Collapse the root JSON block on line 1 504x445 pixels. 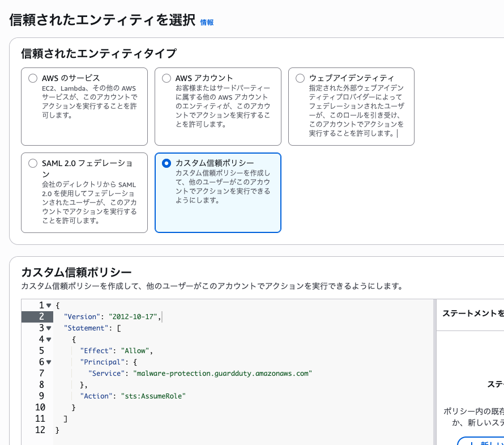pyautogui.click(x=49, y=306)
